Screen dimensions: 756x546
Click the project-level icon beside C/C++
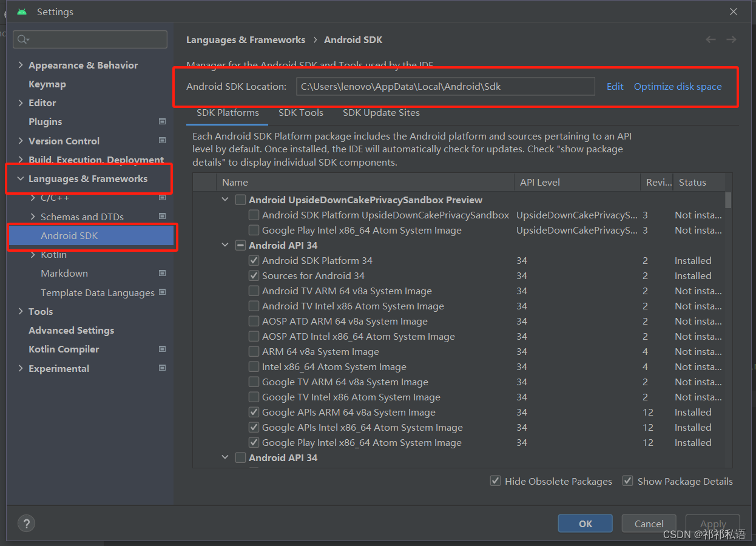pyautogui.click(x=162, y=198)
